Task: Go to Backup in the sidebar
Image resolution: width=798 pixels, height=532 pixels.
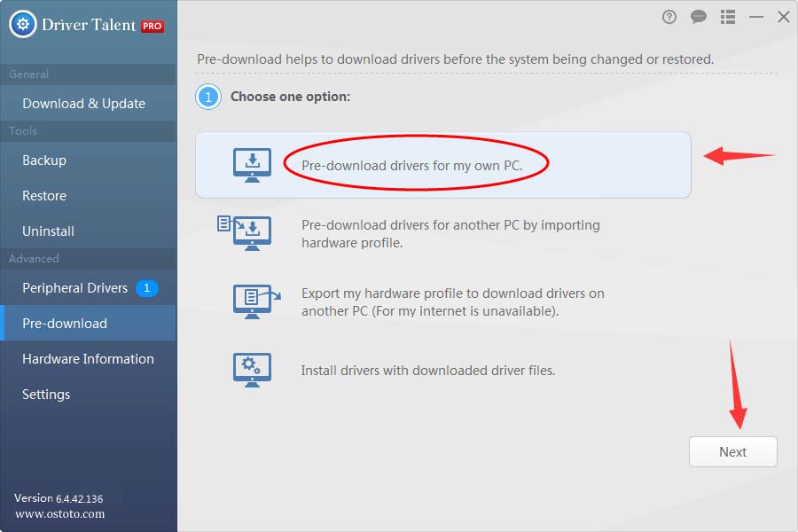Action: (x=88, y=160)
